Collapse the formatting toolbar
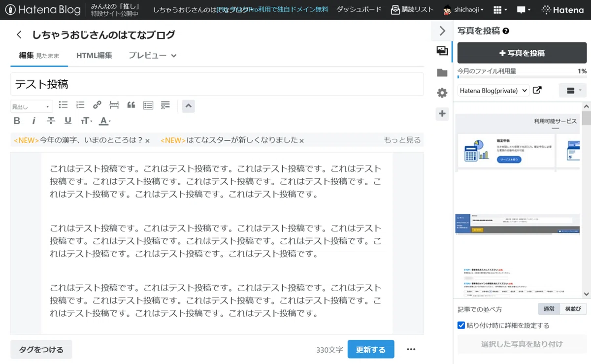This screenshot has height=364, width=591. click(x=189, y=106)
